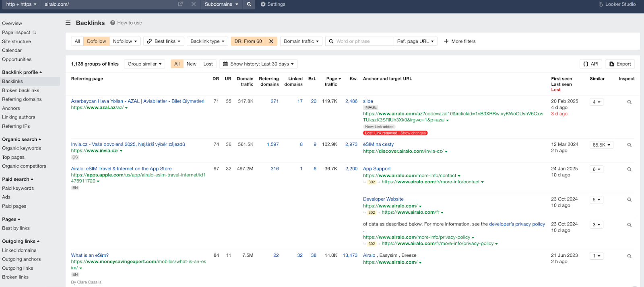Open the Nofollow dropdown
The width and height of the screenshot is (644, 287).
click(125, 41)
